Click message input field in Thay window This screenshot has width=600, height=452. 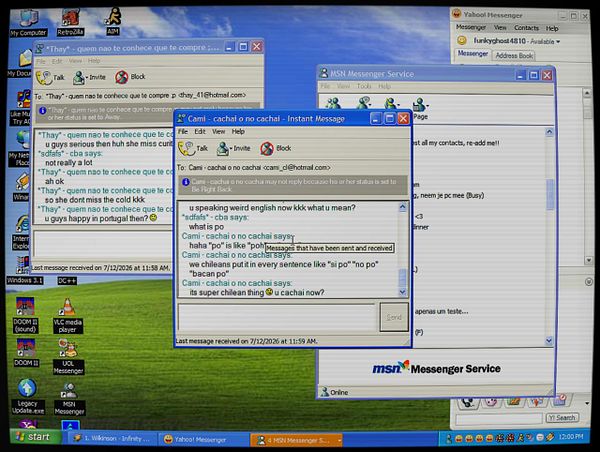[103, 243]
